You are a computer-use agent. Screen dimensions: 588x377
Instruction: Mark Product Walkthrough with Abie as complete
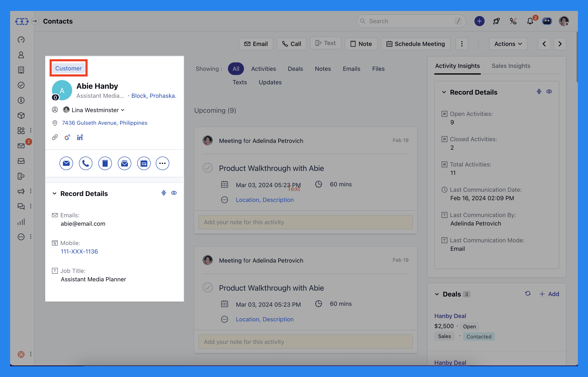208,168
